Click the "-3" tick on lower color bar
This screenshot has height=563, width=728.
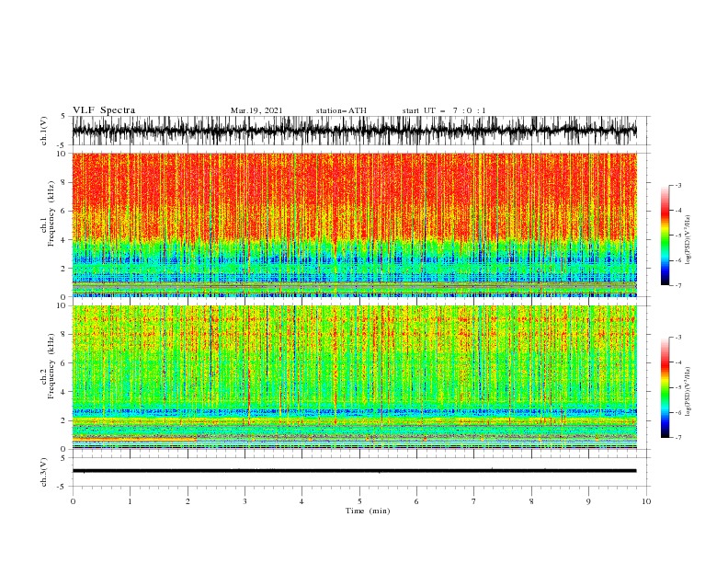(677, 338)
